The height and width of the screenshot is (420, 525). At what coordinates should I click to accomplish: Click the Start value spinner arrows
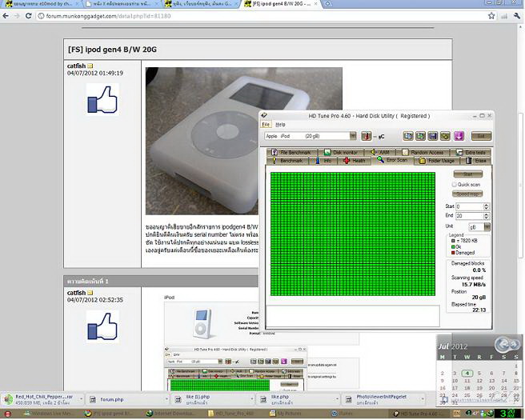[x=487, y=206]
